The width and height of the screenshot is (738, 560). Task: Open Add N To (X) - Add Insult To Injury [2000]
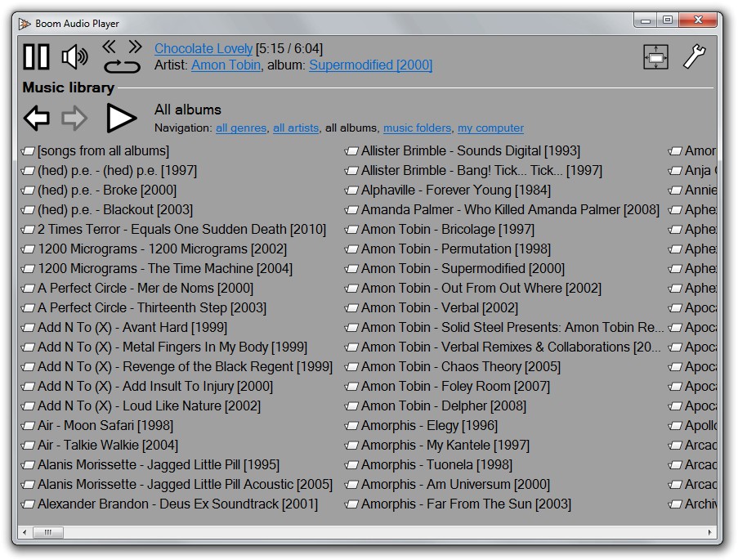point(155,386)
